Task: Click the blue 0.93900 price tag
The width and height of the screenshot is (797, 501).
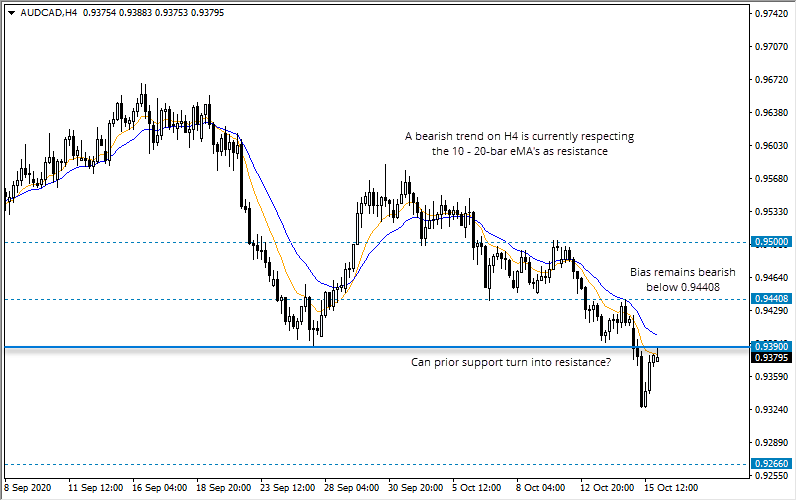Action: tap(773, 346)
